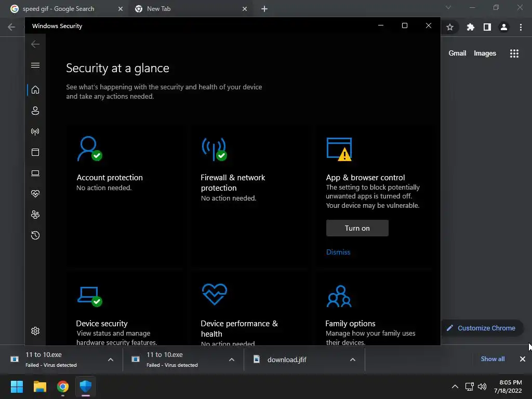This screenshot has height=399, width=532.
Task: Open Windows Start menu
Action: pos(17,387)
